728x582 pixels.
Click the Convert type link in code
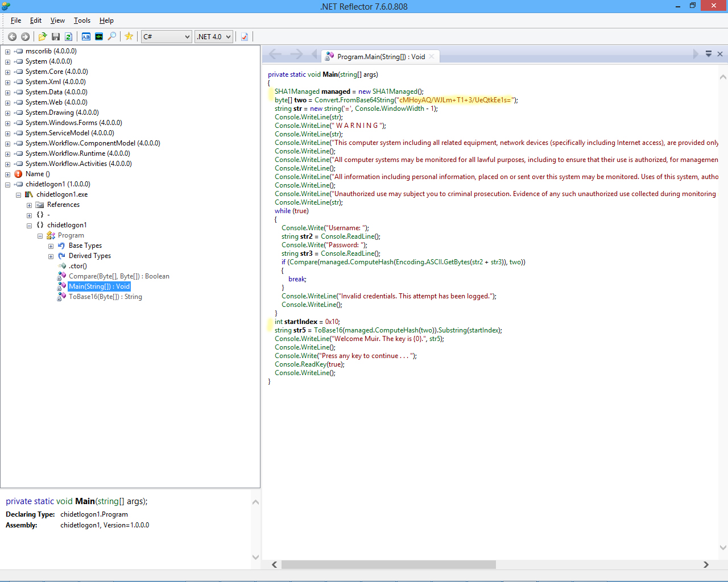tap(326, 100)
